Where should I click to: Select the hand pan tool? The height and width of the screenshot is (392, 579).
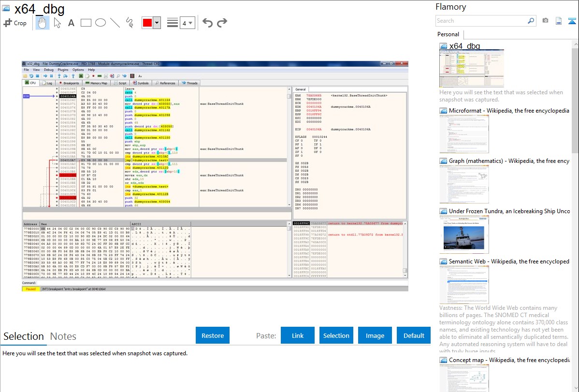[x=42, y=23]
